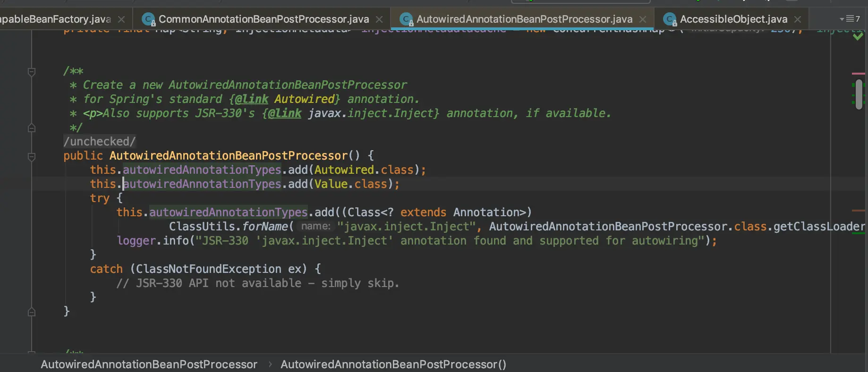Click the 'try' keyword
Viewport: 868px width, 372px height.
(100, 198)
